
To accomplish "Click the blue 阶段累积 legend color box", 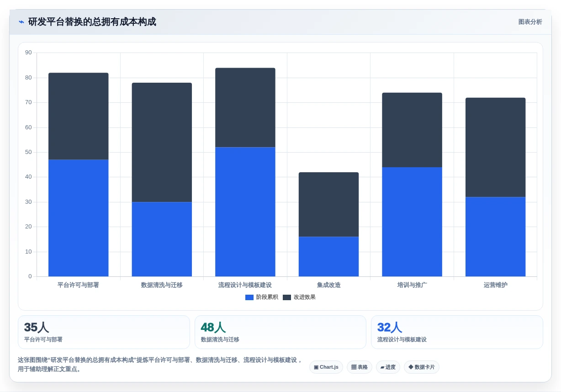I will pos(249,297).
